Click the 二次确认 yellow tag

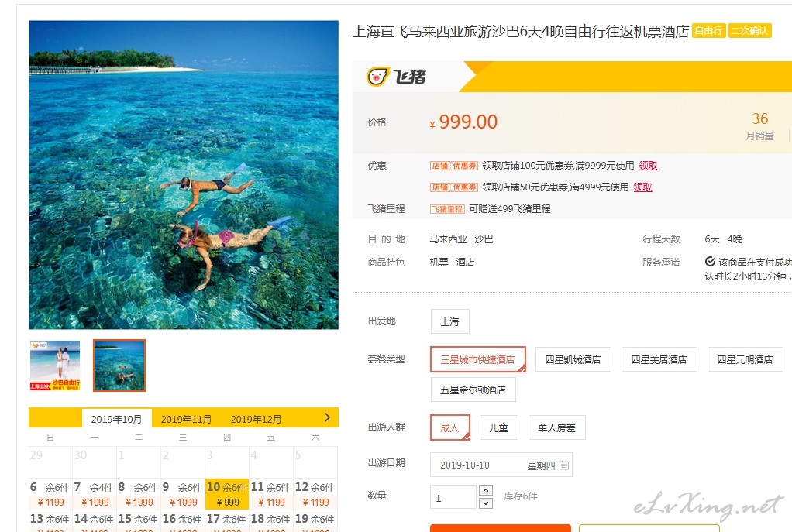pos(749,31)
